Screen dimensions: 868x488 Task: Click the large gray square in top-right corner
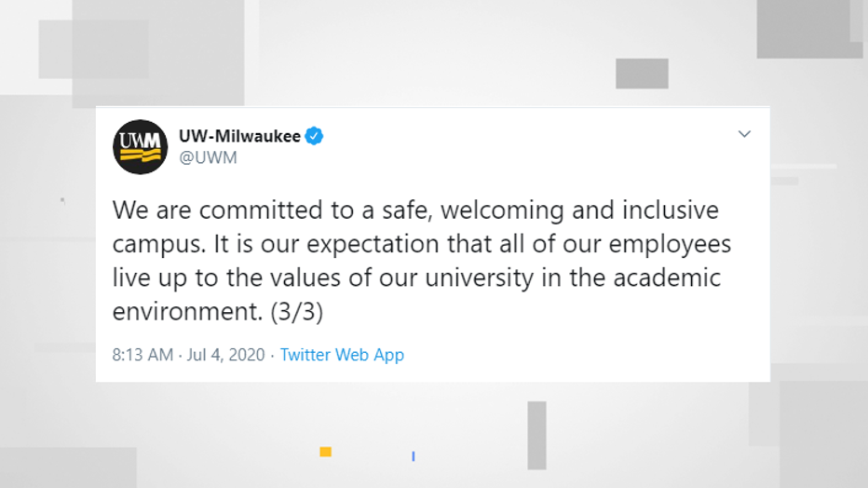click(x=809, y=29)
